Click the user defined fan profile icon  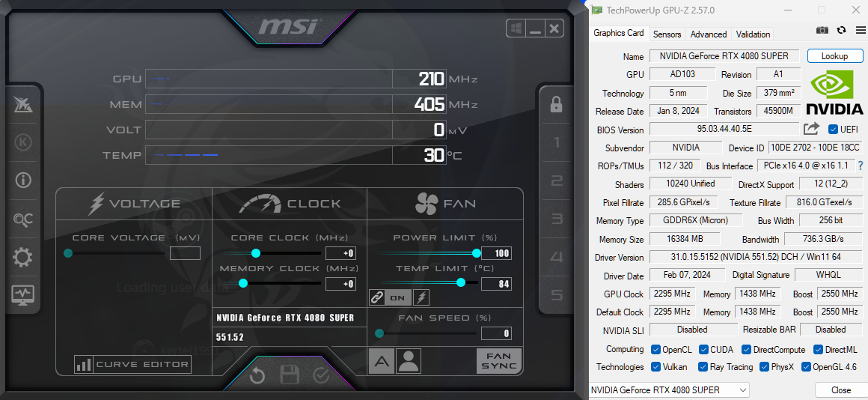coord(408,361)
